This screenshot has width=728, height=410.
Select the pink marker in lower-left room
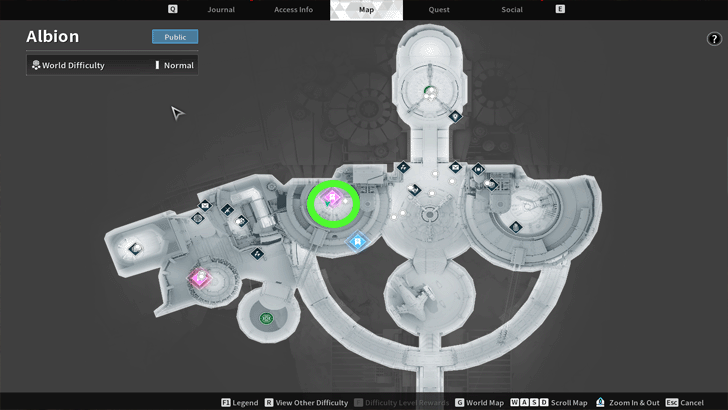[201, 278]
